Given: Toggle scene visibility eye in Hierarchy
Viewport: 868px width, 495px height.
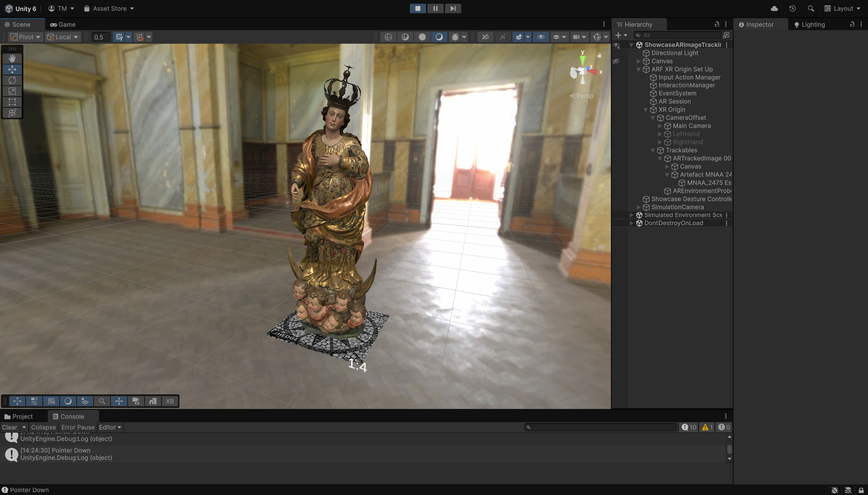Looking at the screenshot, I should [x=616, y=45].
